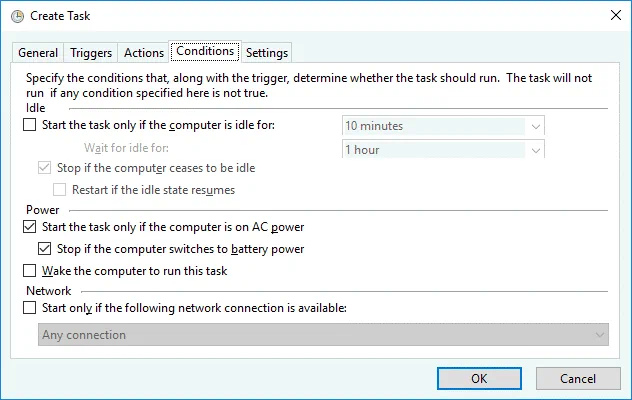Open the 1 hour wait-for-idle dropdown
Screen dimensions: 632x400
535,150
